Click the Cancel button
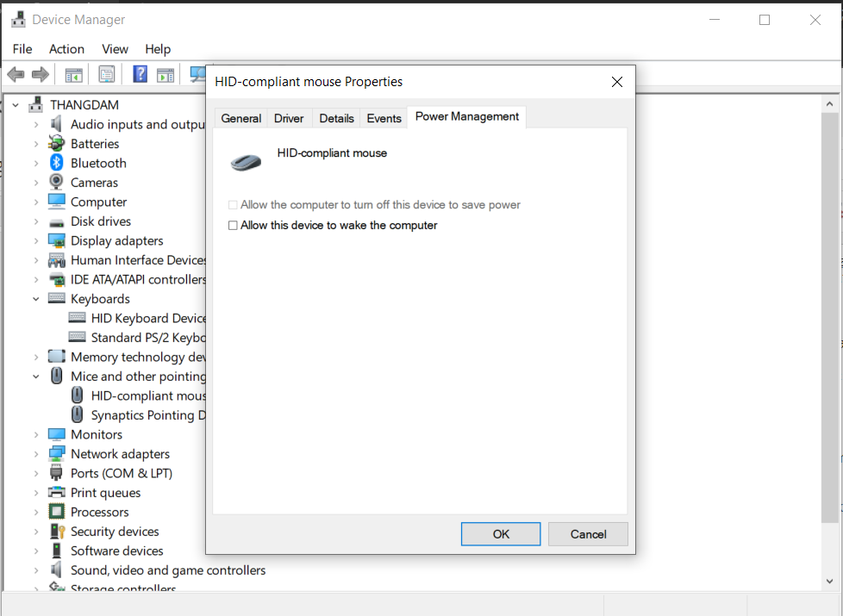The height and width of the screenshot is (616, 843). click(x=588, y=534)
